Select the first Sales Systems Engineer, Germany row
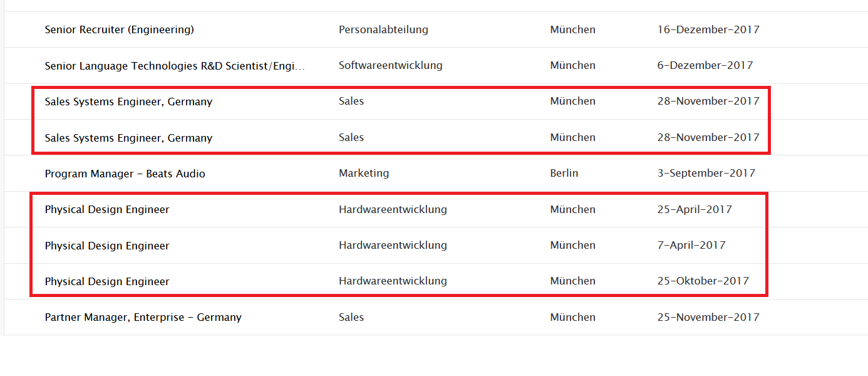Image resolution: width=868 pixels, height=376 pixels. click(128, 101)
